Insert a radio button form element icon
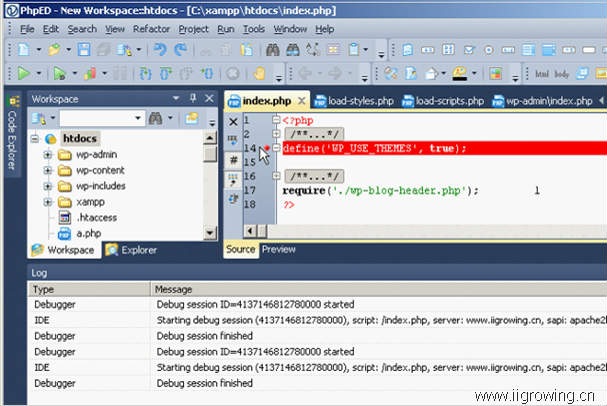Image resolution: width=607 pixels, height=406 pixels. [489, 50]
